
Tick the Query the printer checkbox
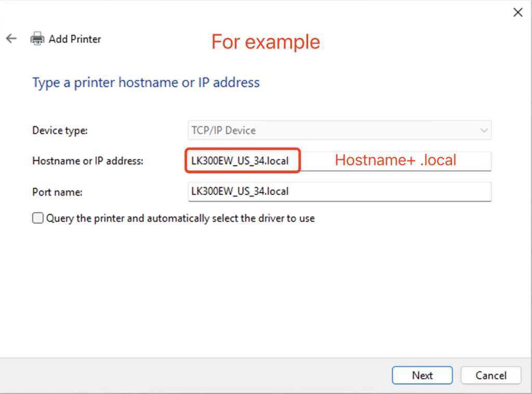38,218
